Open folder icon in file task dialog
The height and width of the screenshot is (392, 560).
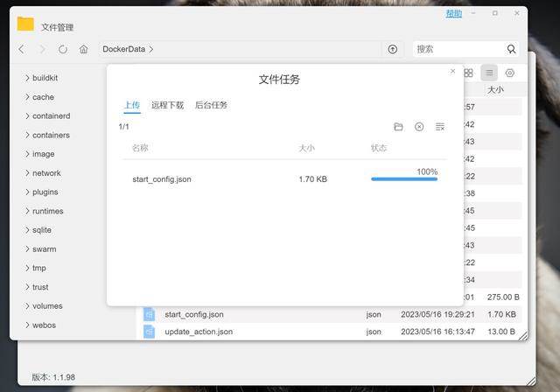(398, 127)
